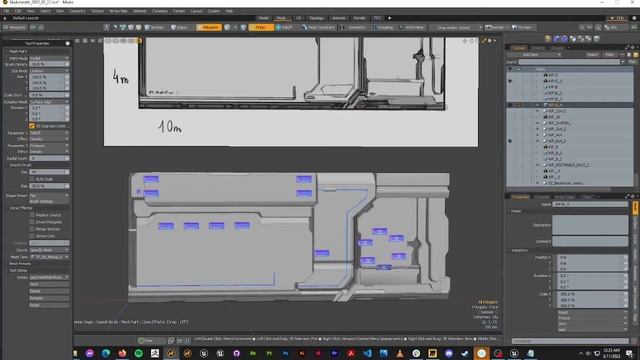Open the Source dropdown in Clone Effector
Viewport: 640px width, 360px height.
(x=49, y=250)
